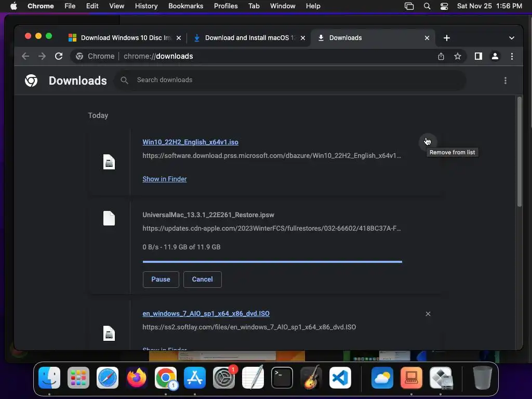Pause the UniversalMac ipsw download
The height and width of the screenshot is (399, 532).
[161, 279]
